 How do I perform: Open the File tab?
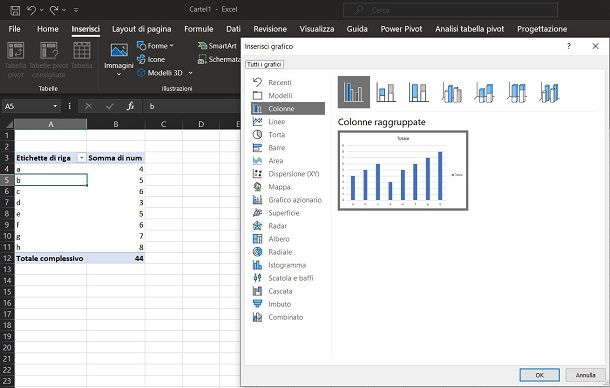coord(14,29)
